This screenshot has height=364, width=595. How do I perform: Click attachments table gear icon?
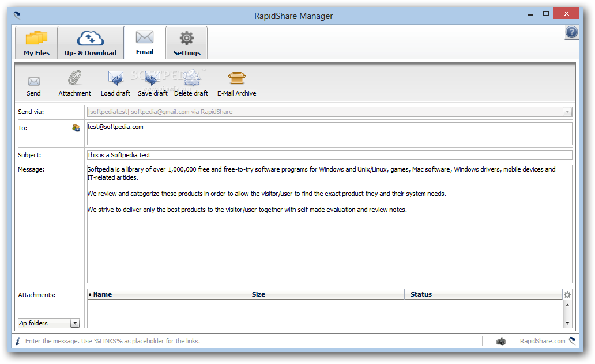coord(567,295)
